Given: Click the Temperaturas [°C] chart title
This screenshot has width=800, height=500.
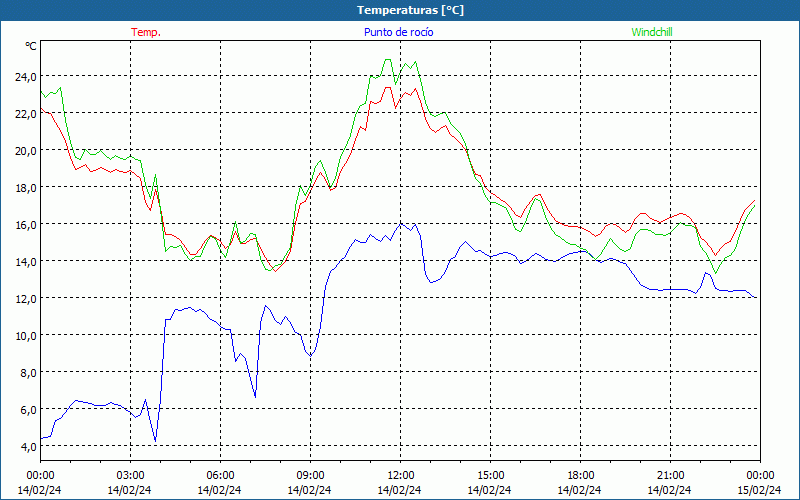Looking at the screenshot, I should tap(410, 10).
